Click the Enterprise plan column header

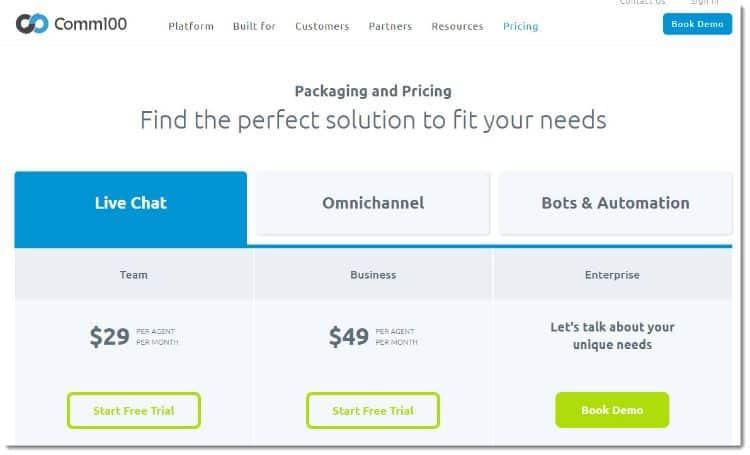pyautogui.click(x=612, y=275)
